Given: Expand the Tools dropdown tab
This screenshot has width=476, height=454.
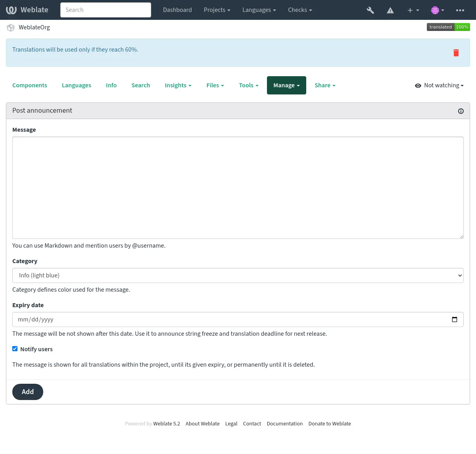Looking at the screenshot, I should (249, 85).
